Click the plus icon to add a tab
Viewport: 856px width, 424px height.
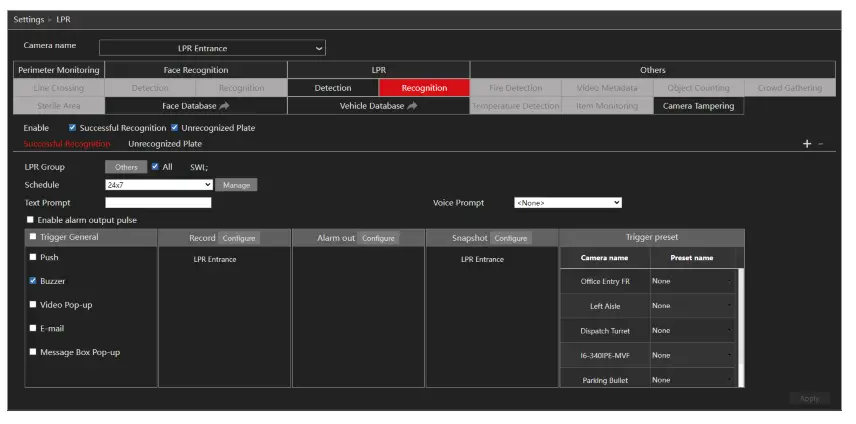[807, 144]
